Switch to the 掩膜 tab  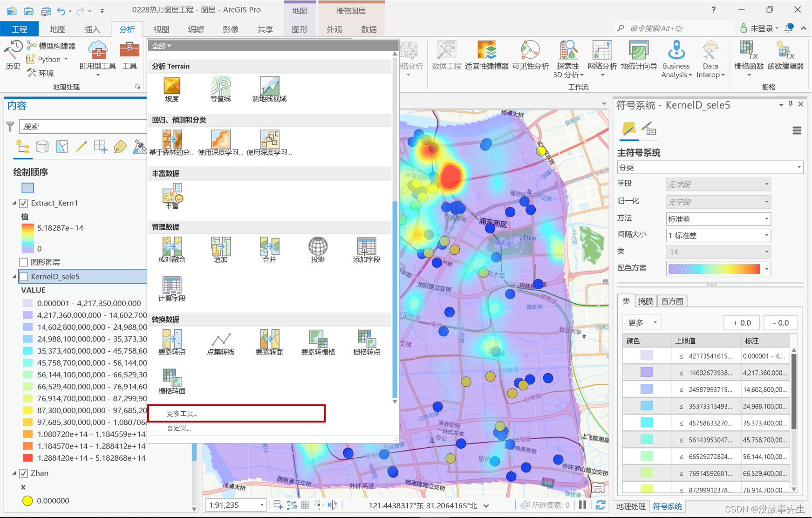click(x=645, y=301)
